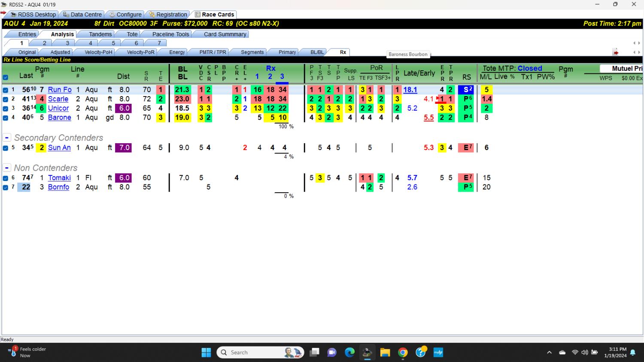Image resolution: width=644 pixels, height=362 pixels.
Task: Open Scarle horse link
Action: pyautogui.click(x=58, y=99)
